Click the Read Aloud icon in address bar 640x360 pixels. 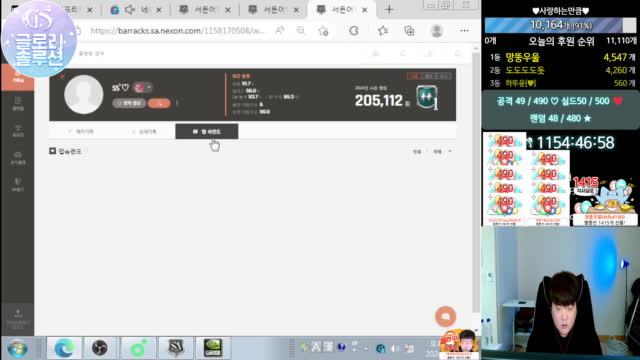coord(280,31)
